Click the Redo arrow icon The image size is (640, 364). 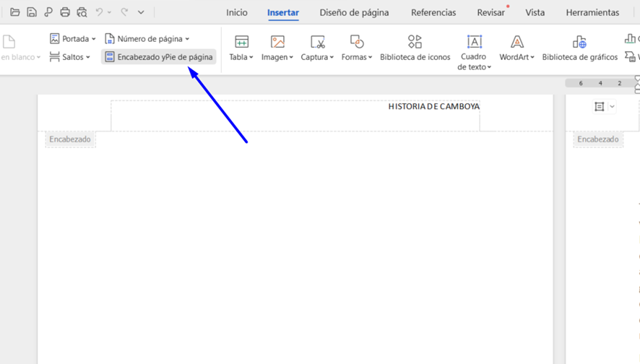pyautogui.click(x=124, y=12)
